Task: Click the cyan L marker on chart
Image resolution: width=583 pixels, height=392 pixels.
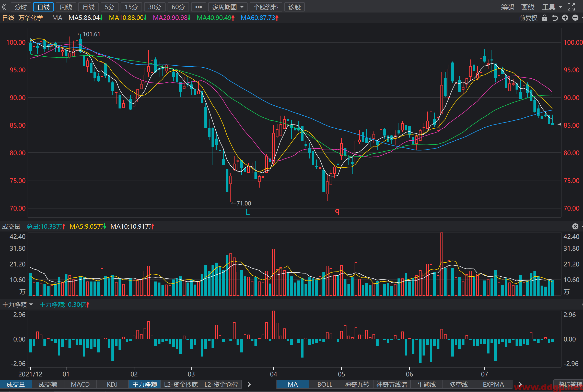Action: tap(247, 212)
